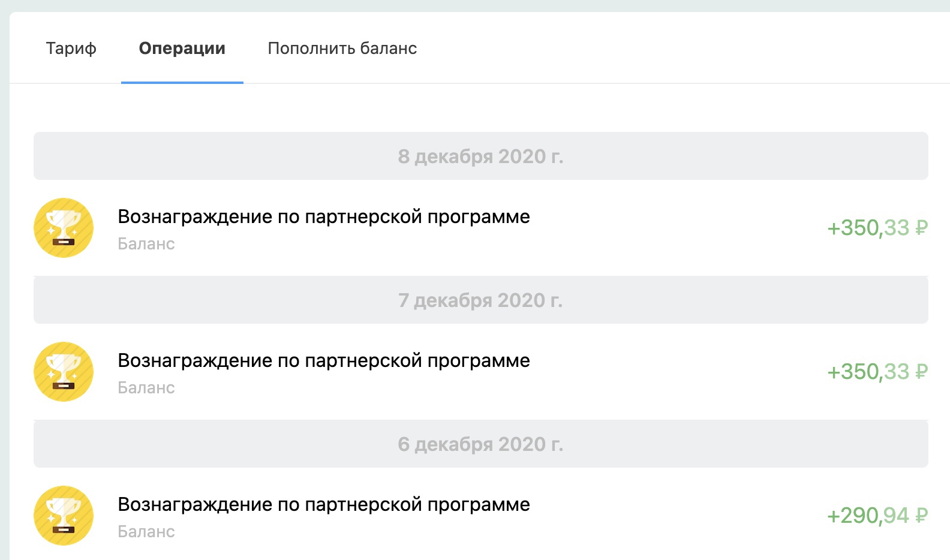The width and height of the screenshot is (950, 560).
Task: Switch to the Пополнить баланс tab
Action: click(342, 49)
